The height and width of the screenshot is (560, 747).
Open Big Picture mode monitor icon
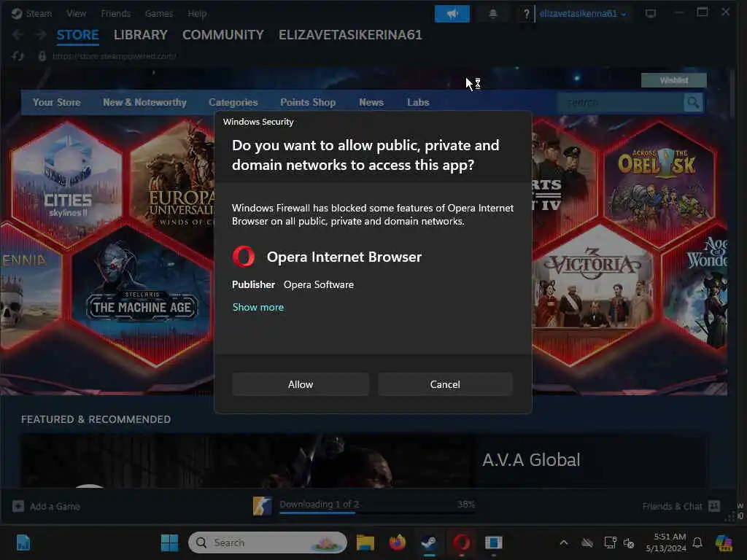click(x=650, y=13)
